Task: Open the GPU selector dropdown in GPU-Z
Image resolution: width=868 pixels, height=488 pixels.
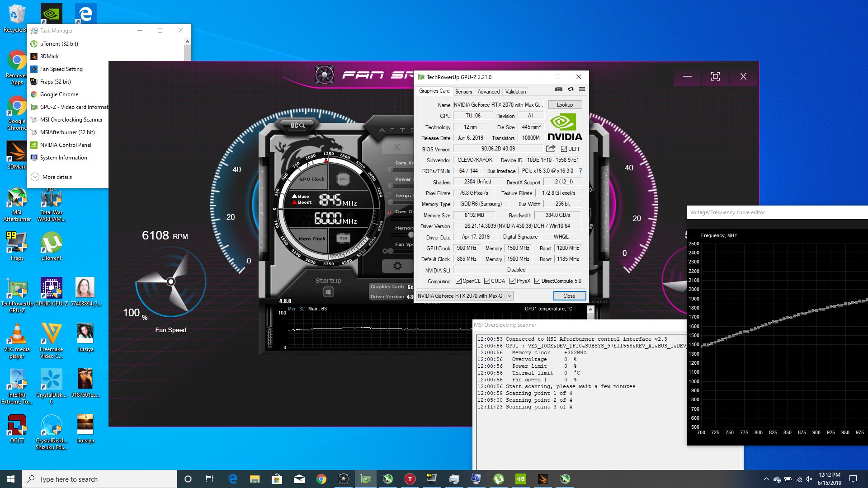Action: (464, 296)
